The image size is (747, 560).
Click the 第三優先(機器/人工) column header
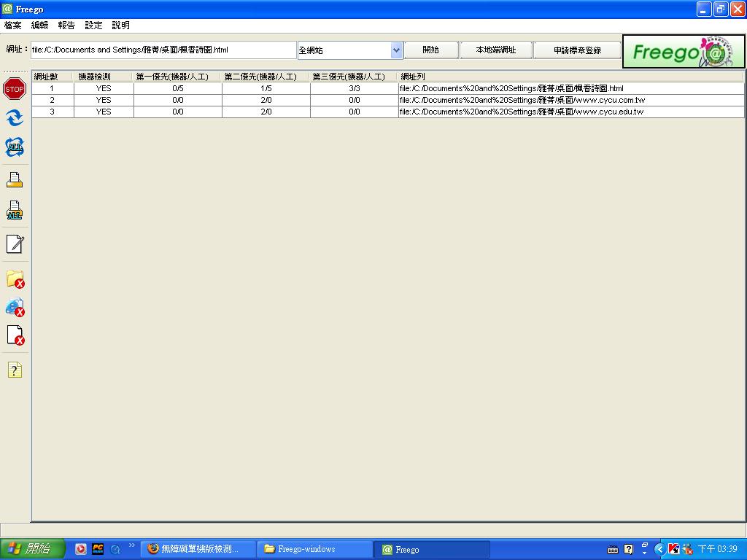[x=353, y=76]
